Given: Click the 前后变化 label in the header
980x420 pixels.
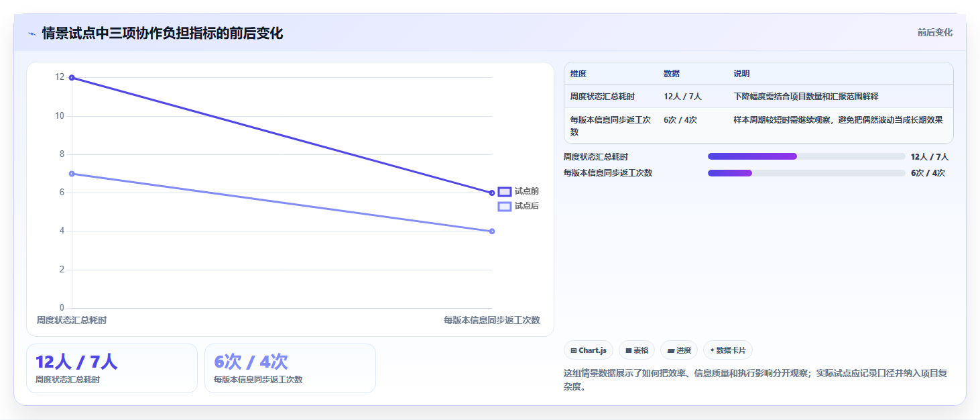Looking at the screenshot, I should 934,33.
